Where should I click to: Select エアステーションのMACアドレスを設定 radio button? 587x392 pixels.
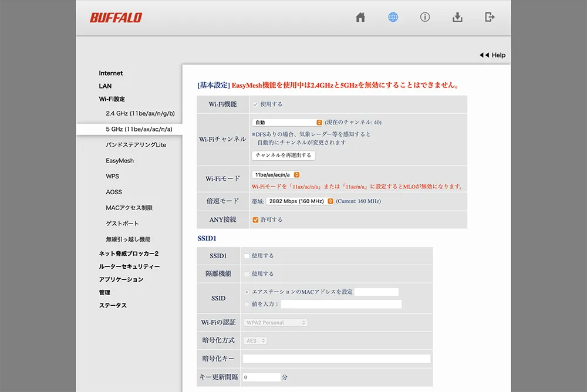[247, 292]
